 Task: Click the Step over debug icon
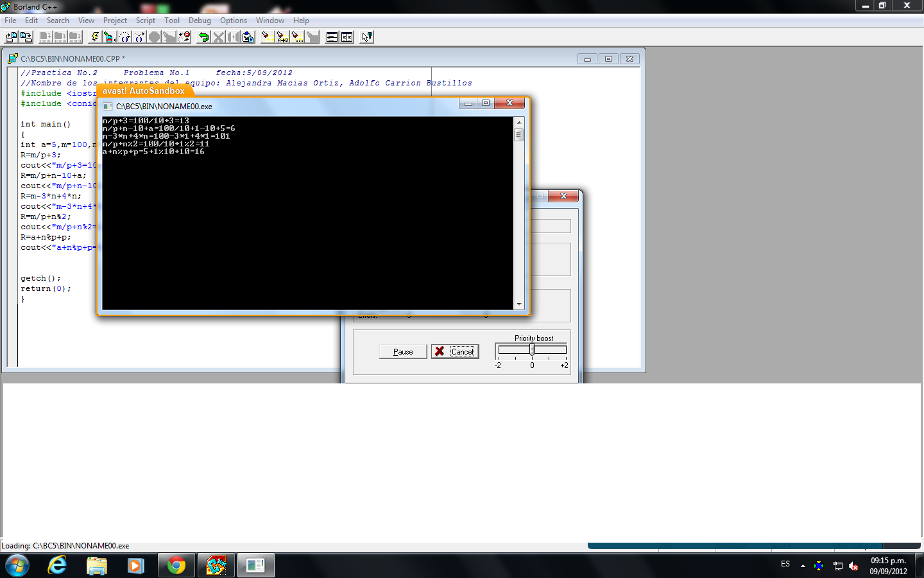[x=139, y=37]
